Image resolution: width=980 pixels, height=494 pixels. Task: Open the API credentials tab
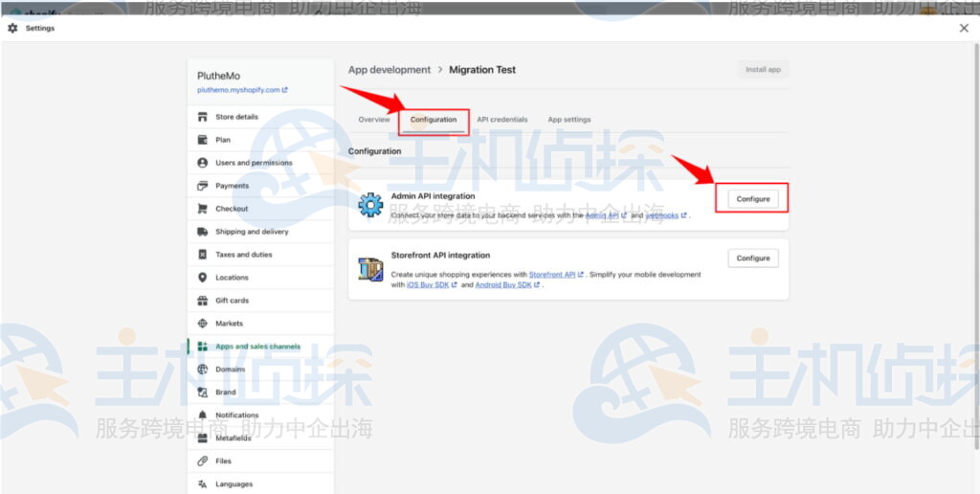501,120
